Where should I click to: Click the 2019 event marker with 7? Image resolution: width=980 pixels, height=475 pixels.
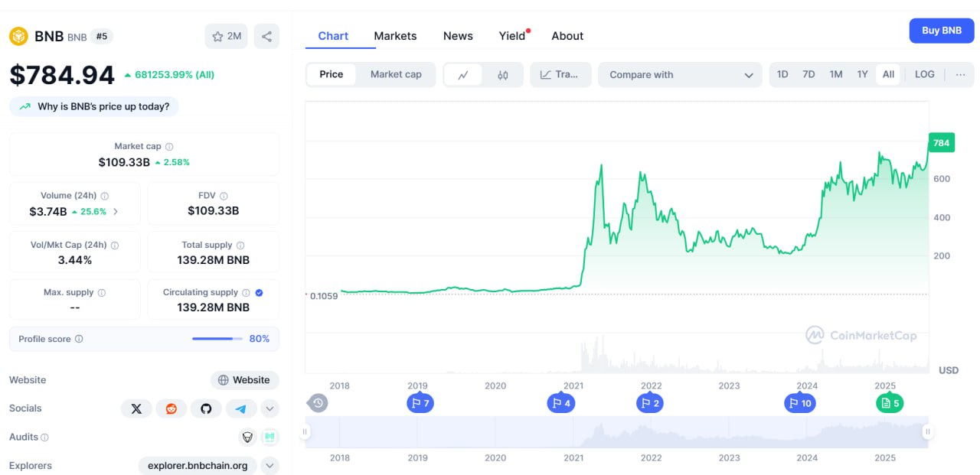[420, 403]
